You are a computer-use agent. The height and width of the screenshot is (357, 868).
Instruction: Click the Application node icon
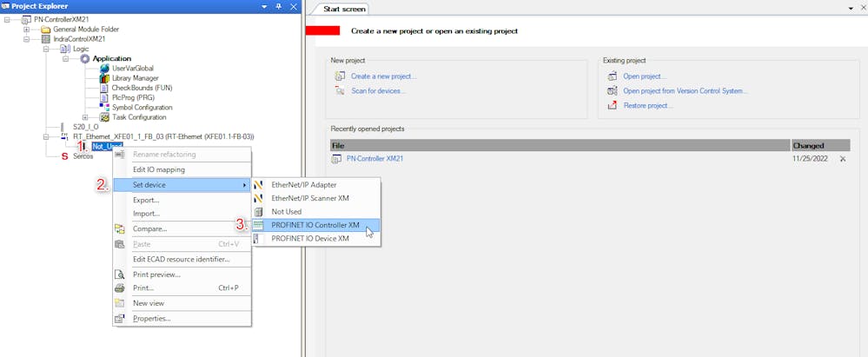click(84, 58)
